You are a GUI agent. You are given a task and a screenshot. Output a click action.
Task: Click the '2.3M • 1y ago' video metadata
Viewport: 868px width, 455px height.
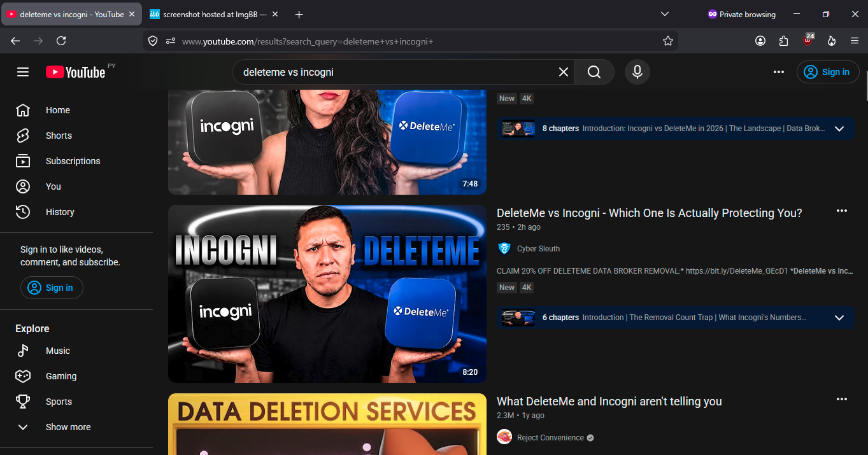[x=520, y=416]
